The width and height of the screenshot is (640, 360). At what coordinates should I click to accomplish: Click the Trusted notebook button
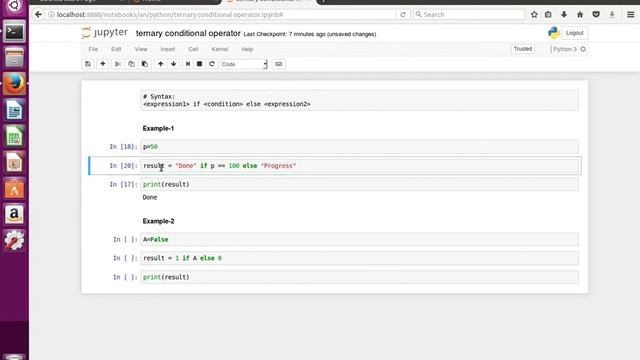(x=523, y=49)
